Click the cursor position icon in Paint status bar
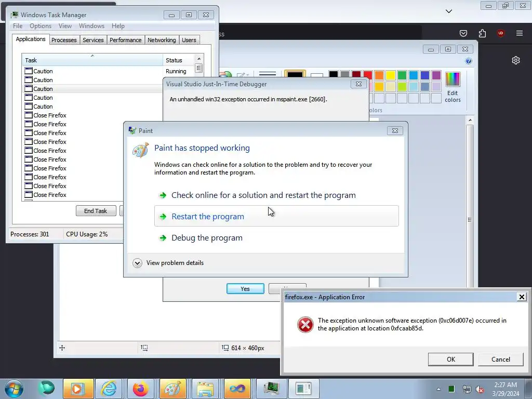532x399 pixels. (62, 348)
